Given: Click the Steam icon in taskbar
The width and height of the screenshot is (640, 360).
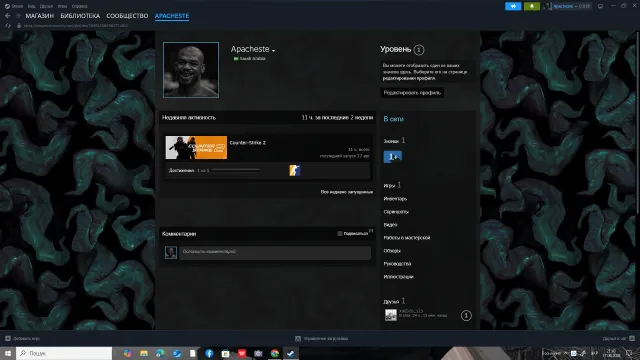Looking at the screenshot, I should click(x=291, y=353).
